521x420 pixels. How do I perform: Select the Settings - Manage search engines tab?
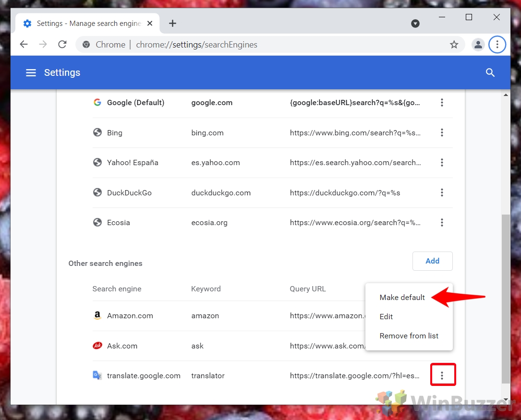[x=87, y=23]
